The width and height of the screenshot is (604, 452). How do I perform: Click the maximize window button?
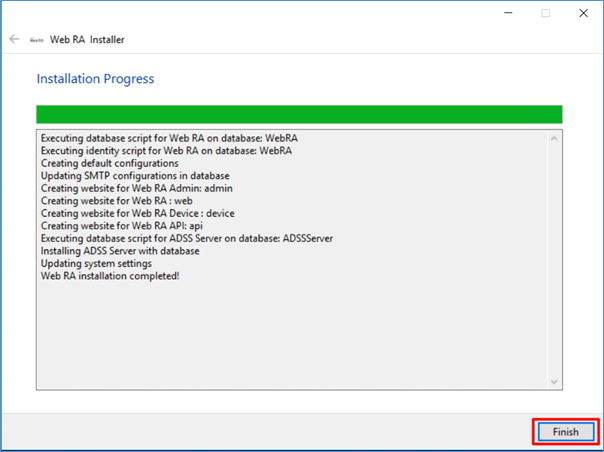pyautogui.click(x=545, y=13)
